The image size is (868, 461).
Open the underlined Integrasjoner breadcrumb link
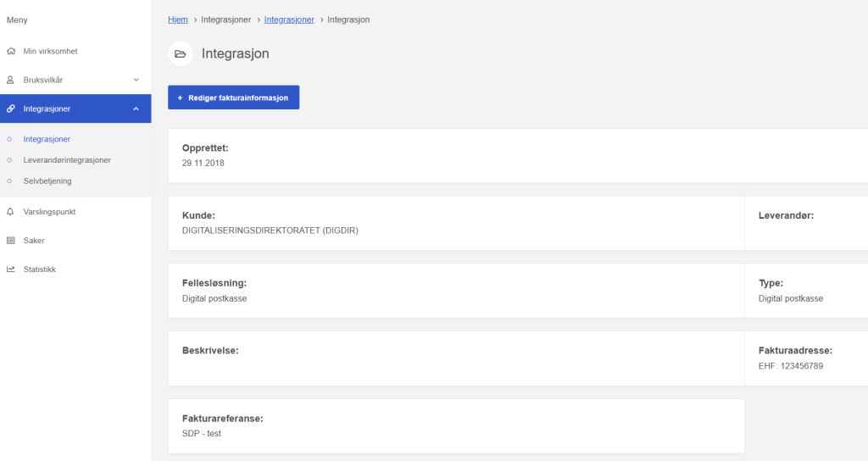[x=289, y=19]
